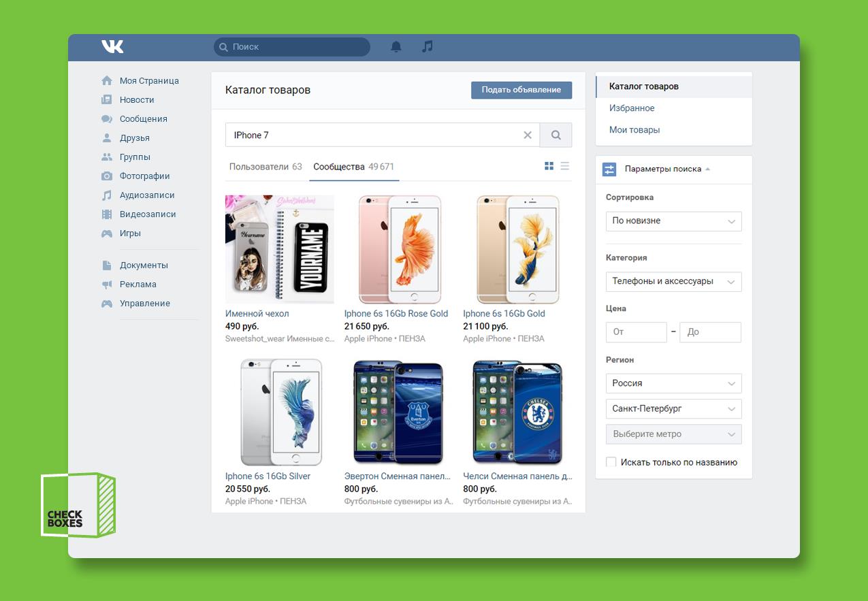868x601 pixels.
Task: Click the price До input field
Action: (710, 332)
